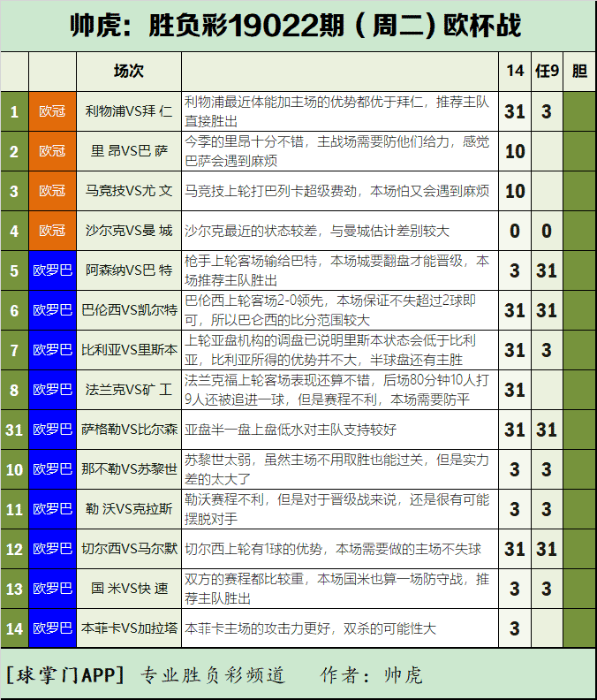Click 14-column pick 10 for 马竞技VS尤文
The image size is (597, 700).
click(x=515, y=191)
